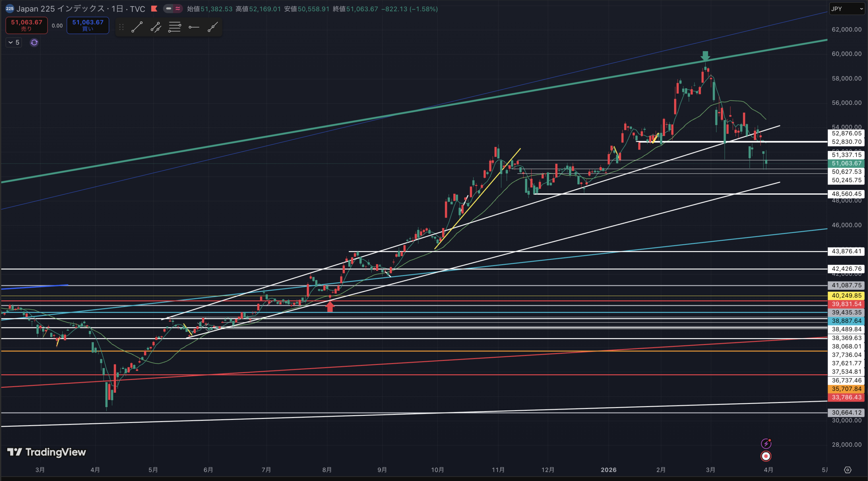Select the horizontal ray tool
The width and height of the screenshot is (868, 481).
194,27
